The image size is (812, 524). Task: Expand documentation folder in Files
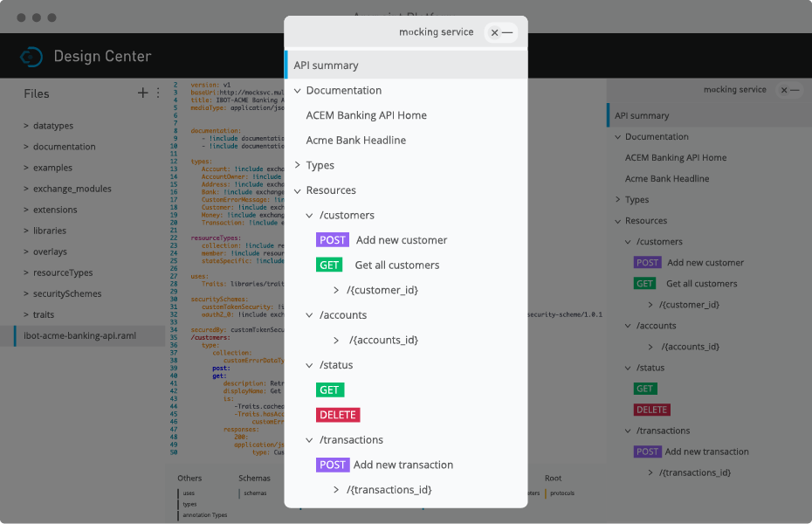click(26, 147)
